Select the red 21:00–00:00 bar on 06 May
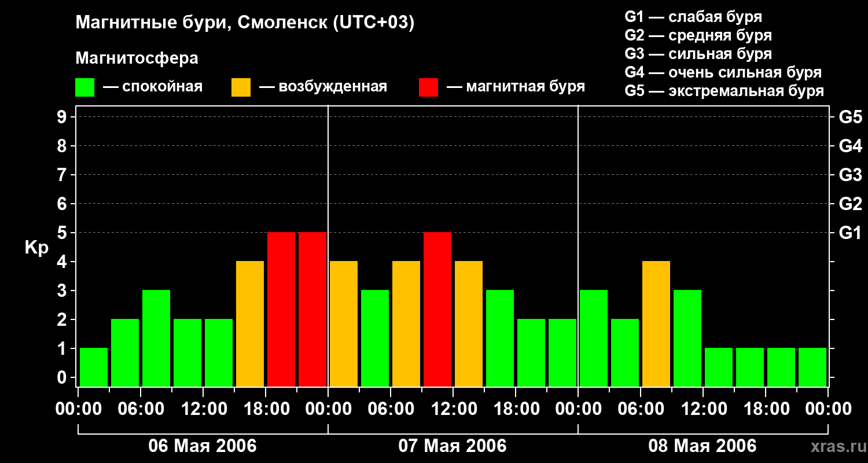 point(312,309)
